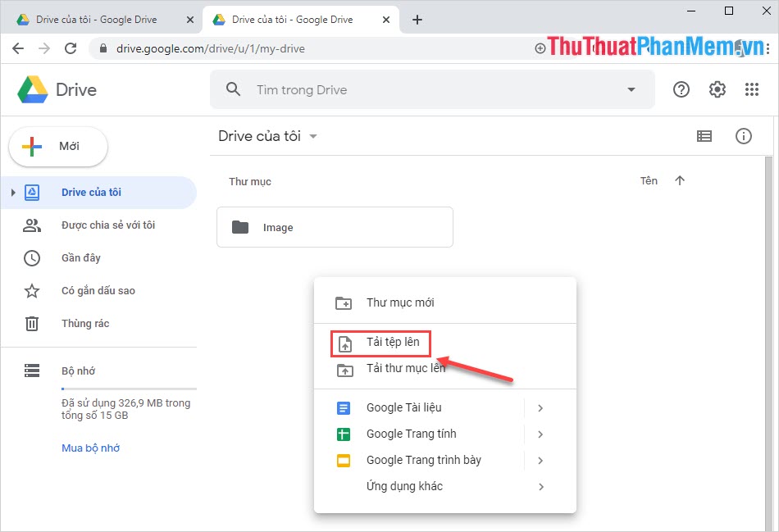Click the Mới new button

coord(58,146)
